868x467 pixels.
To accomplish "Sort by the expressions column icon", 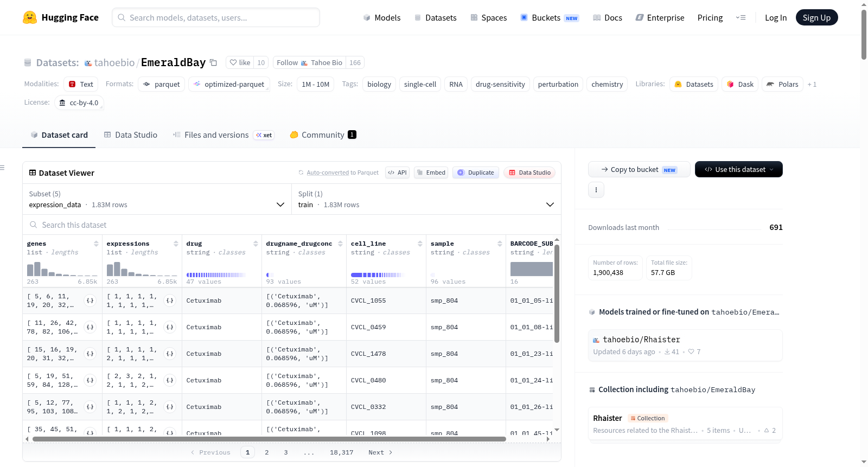I will (176, 244).
